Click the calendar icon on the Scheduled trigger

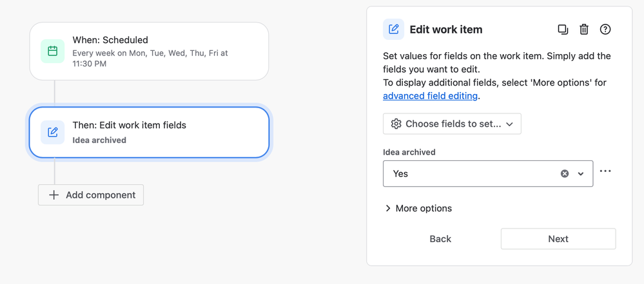53,52
